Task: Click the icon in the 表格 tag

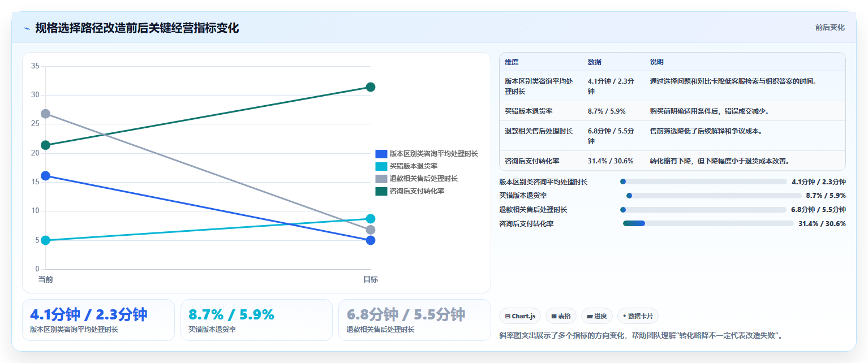Action: (x=554, y=317)
